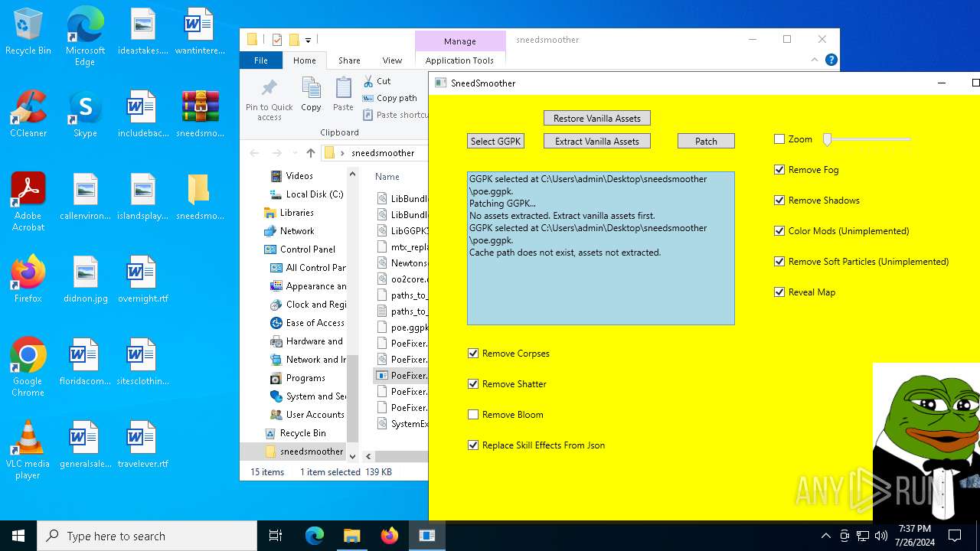Open Skype desktop shortcut
This screenshot has height=551, width=980.
85,114
